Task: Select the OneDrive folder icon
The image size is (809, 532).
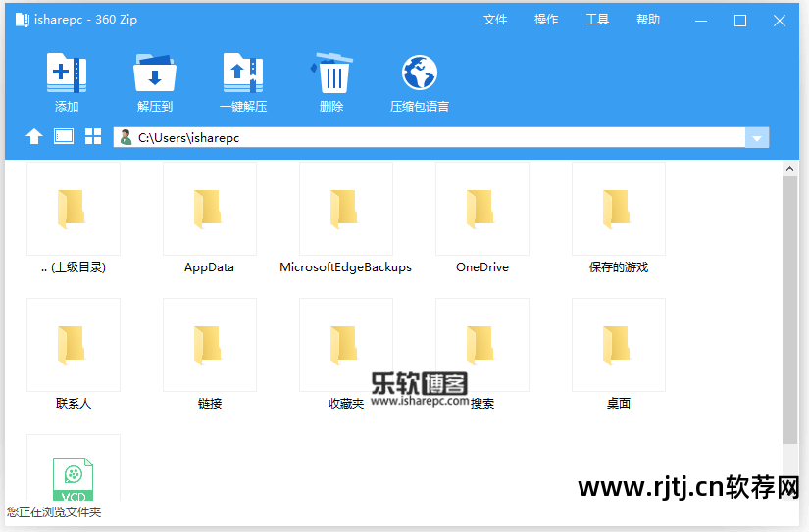Action: coord(480,209)
